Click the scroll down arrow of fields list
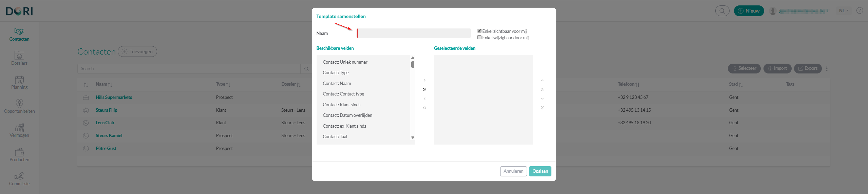This screenshot has width=868, height=194. tap(413, 137)
